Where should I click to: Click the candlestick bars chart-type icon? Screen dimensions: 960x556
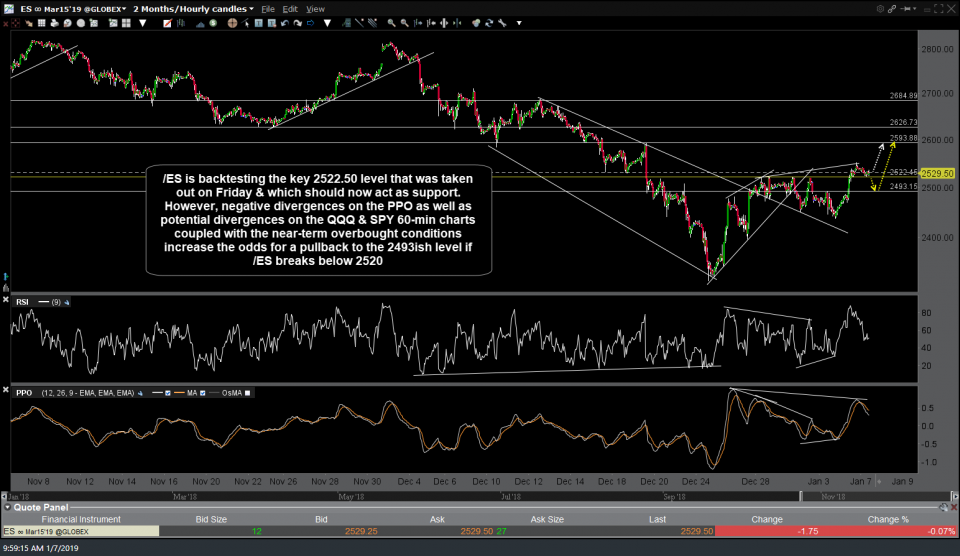click(181, 23)
